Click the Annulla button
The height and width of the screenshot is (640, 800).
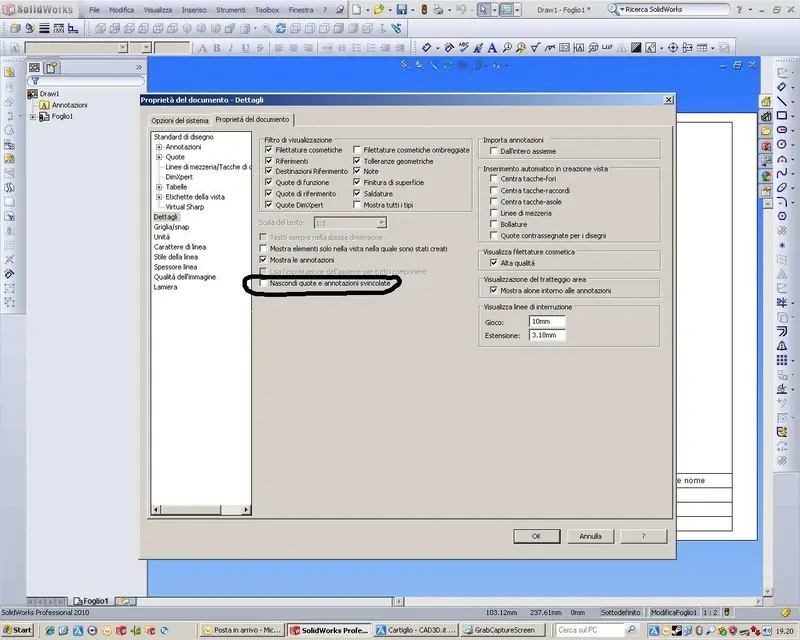[x=590, y=536]
